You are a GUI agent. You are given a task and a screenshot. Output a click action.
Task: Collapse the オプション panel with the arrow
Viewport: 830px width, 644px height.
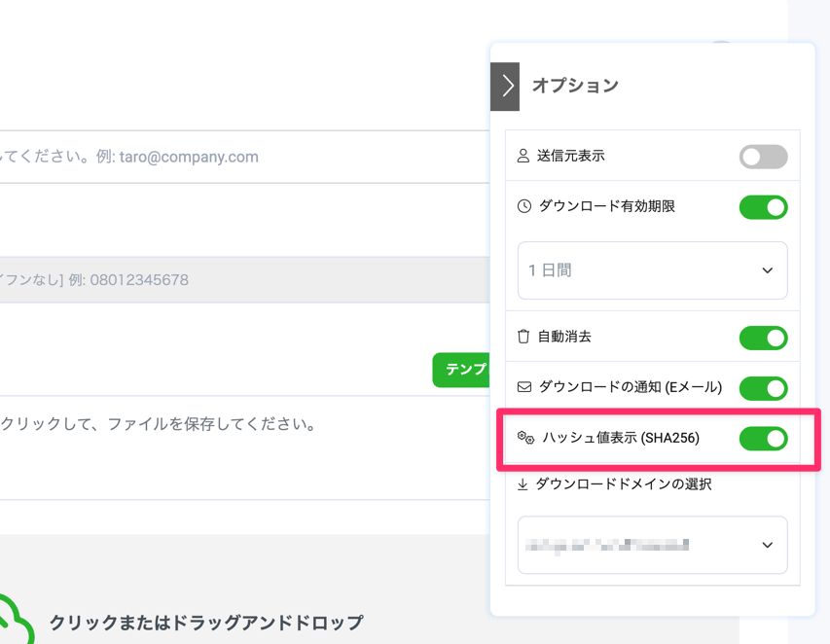coord(505,87)
